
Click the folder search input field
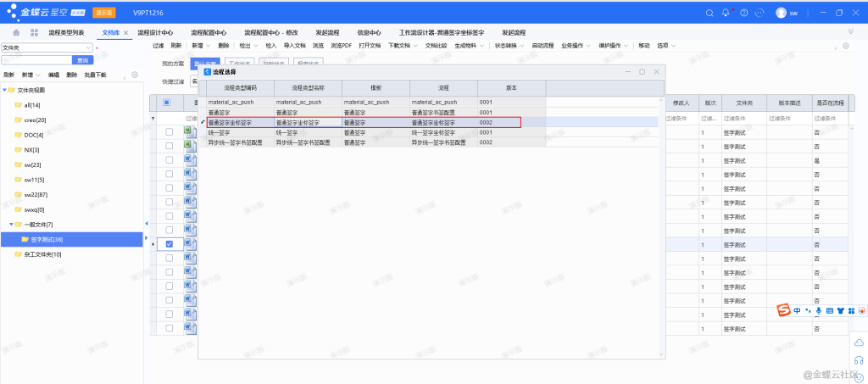click(36, 60)
